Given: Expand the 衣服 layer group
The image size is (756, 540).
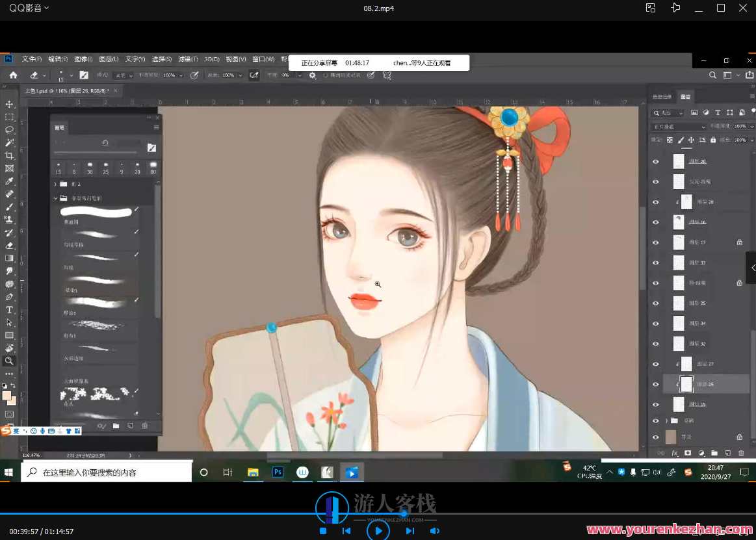Looking at the screenshot, I should click(x=667, y=420).
